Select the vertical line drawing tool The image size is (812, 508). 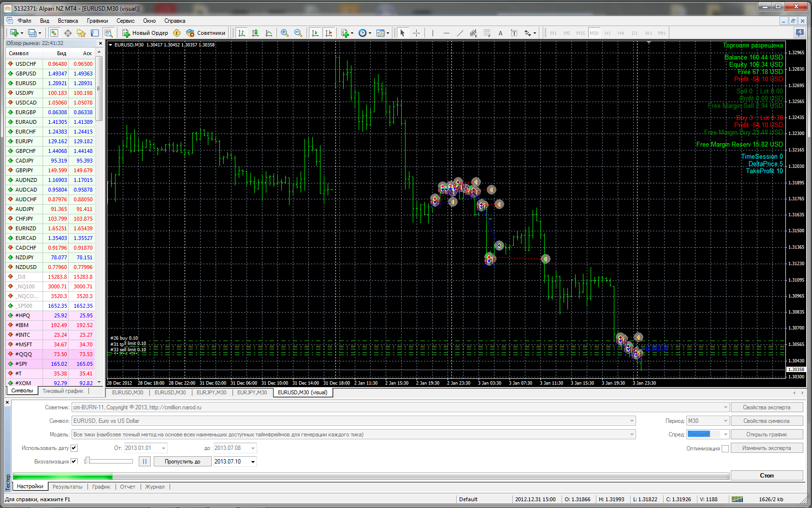[x=433, y=33]
